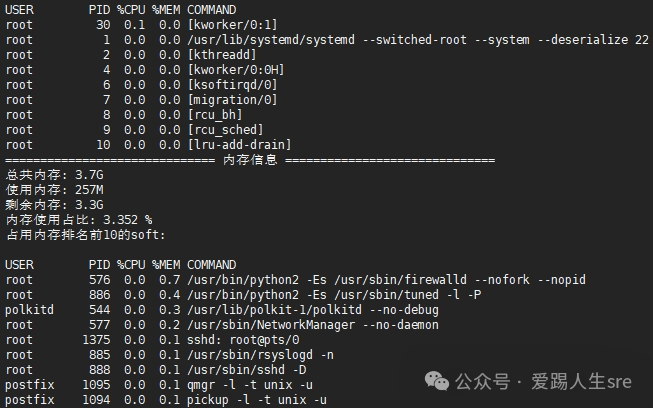Image resolution: width=653 pixels, height=408 pixels.
Task: Click the polkitd --no-debug command line
Action: click(222, 310)
